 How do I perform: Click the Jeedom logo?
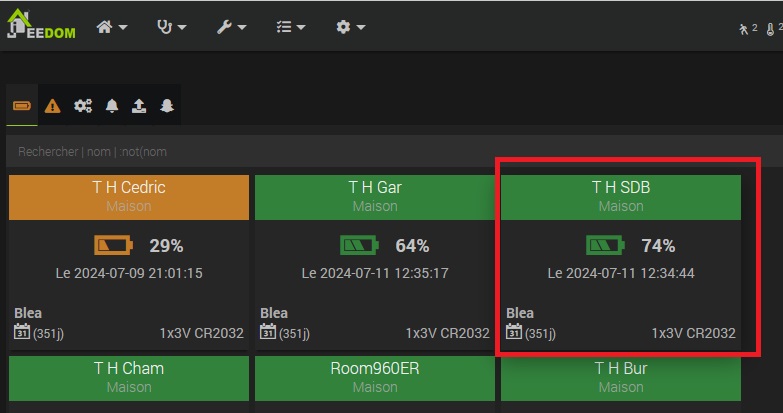[41, 24]
